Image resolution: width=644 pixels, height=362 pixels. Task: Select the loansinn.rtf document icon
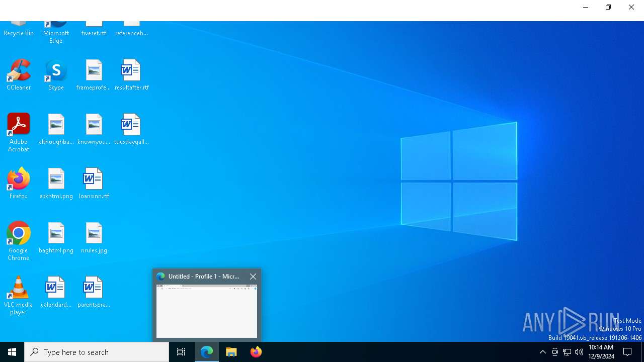coord(94,184)
